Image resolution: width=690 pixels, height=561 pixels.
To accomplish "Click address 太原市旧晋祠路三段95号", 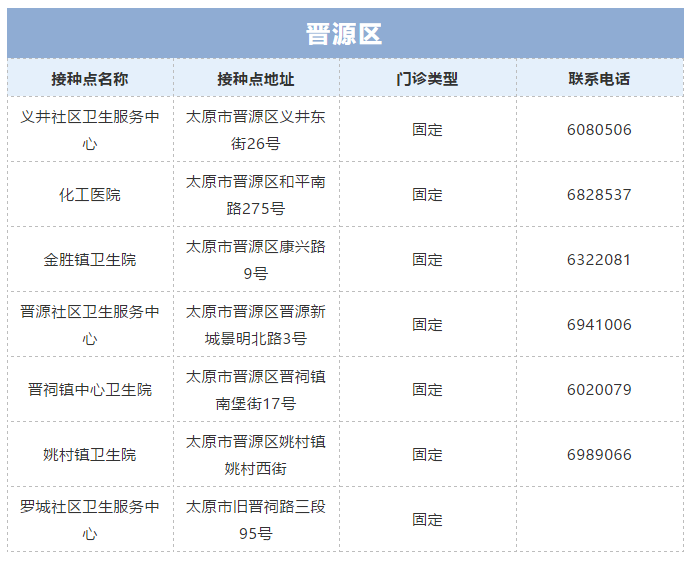I will click(256, 520).
